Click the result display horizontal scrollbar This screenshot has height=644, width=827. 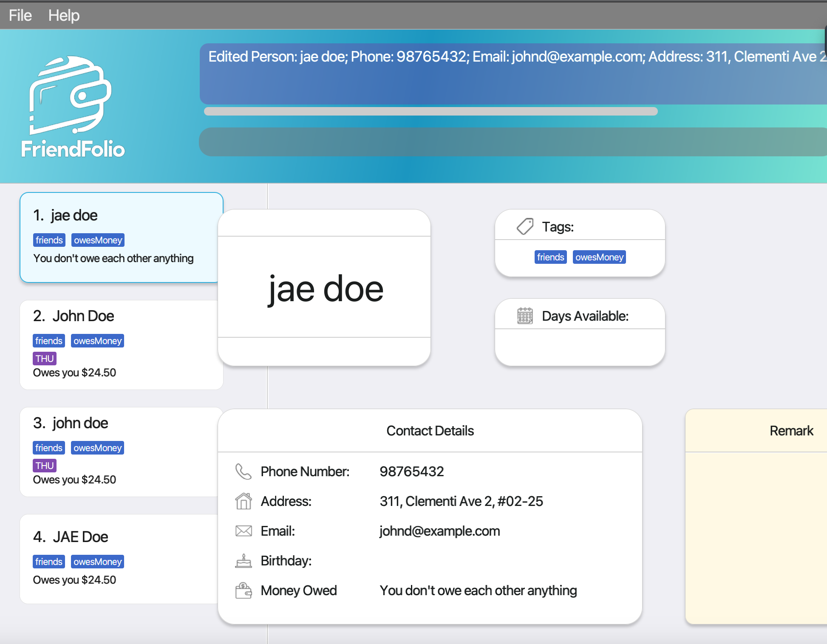[x=430, y=111]
